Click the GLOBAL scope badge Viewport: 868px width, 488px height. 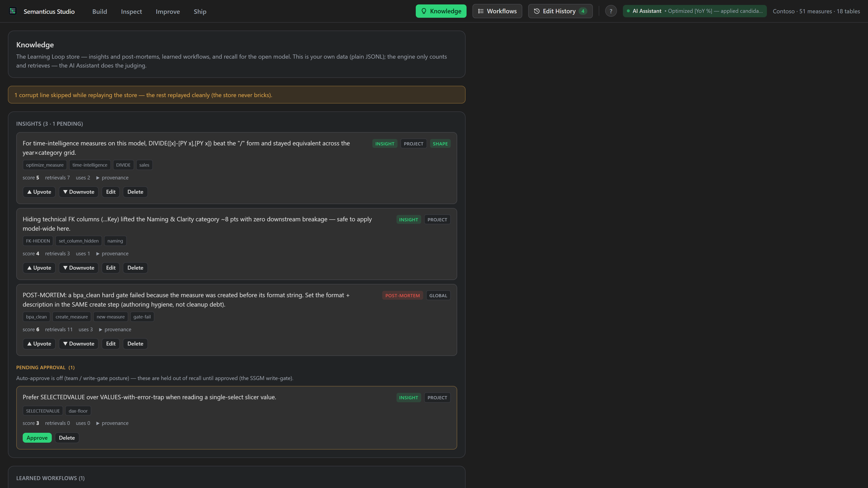(x=438, y=295)
